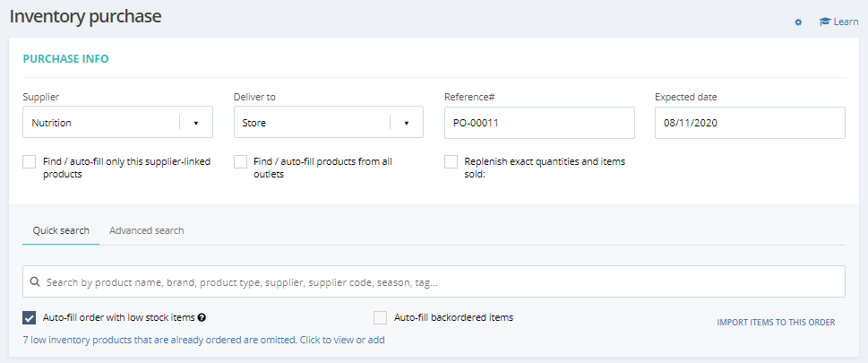
Task: Toggle replenish exact quantities checkbox
Action: click(x=451, y=162)
